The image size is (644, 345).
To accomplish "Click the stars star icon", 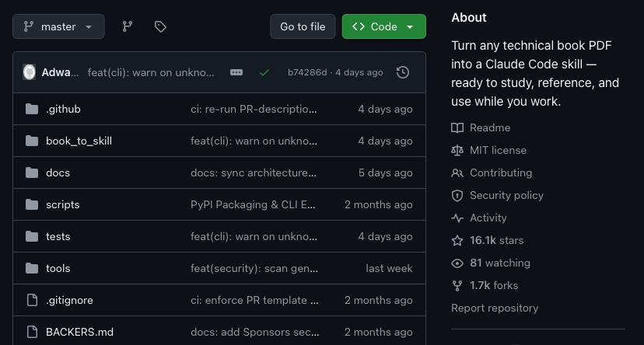I will [457, 241].
